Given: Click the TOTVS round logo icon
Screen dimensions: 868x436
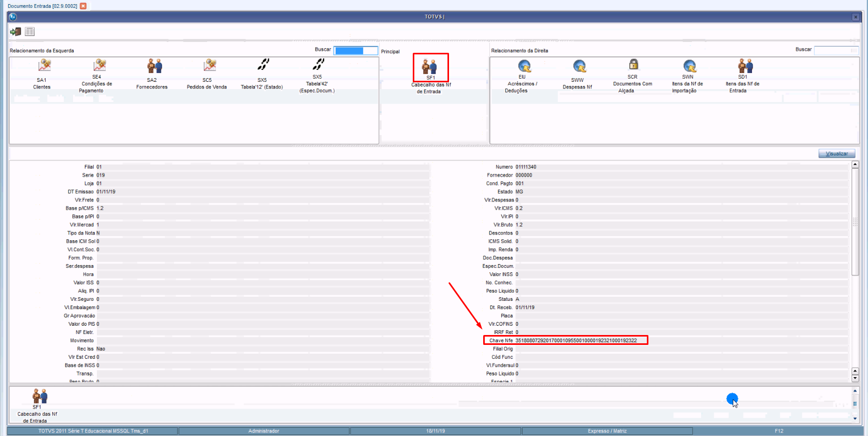Looking at the screenshot, I should [13, 17].
